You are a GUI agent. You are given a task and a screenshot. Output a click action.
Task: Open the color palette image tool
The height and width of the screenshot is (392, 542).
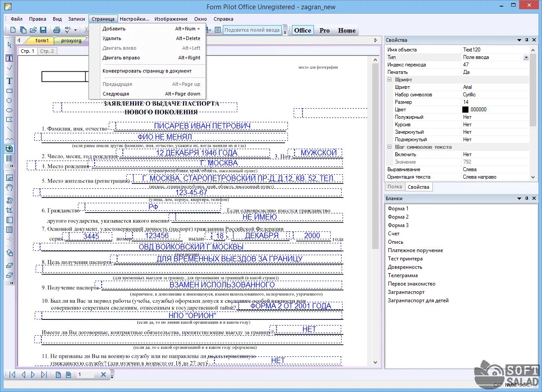pos(9,201)
